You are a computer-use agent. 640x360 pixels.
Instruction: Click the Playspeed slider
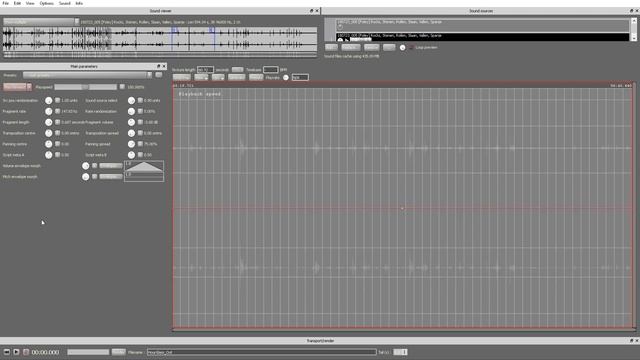[x=86, y=87]
